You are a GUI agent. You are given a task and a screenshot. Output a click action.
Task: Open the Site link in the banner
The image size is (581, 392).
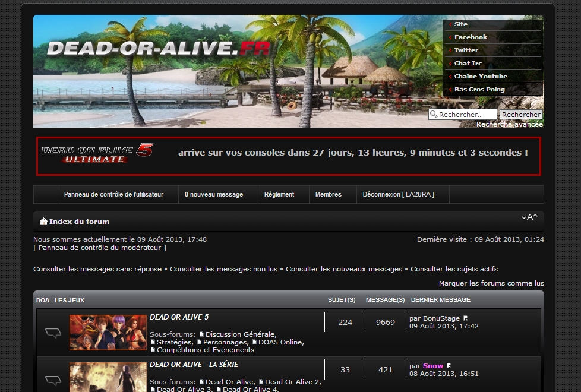[460, 24]
